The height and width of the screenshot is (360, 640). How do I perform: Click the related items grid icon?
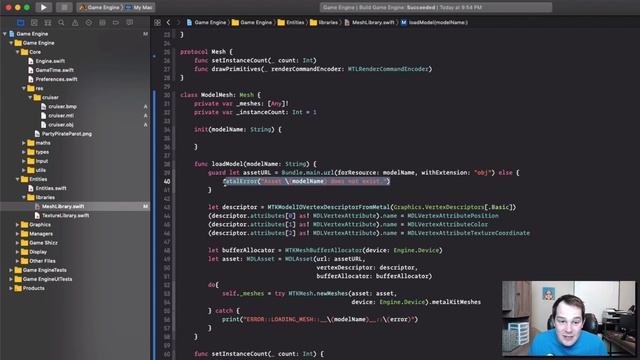tap(157, 22)
